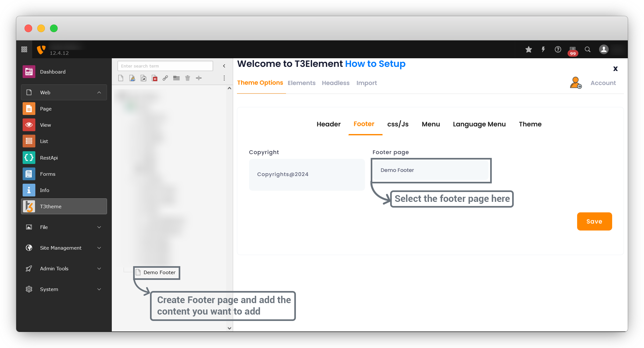
Task: Select backend user section page icon
Action: tap(132, 78)
